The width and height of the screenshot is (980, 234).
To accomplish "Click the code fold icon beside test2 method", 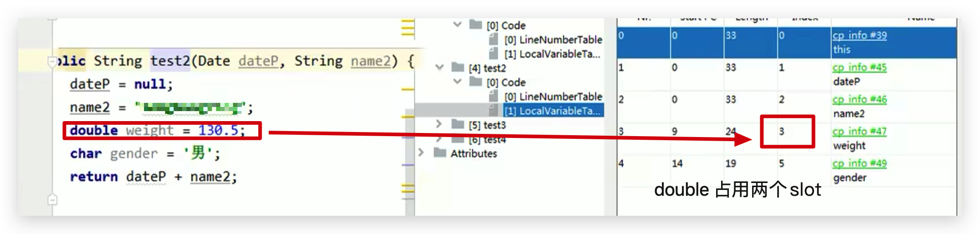I will click(x=52, y=61).
